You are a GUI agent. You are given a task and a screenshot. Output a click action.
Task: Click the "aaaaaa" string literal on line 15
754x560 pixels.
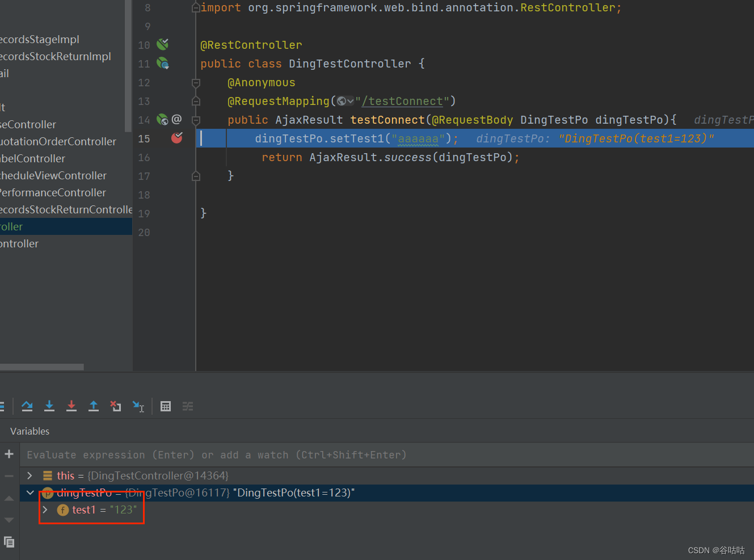coord(418,138)
